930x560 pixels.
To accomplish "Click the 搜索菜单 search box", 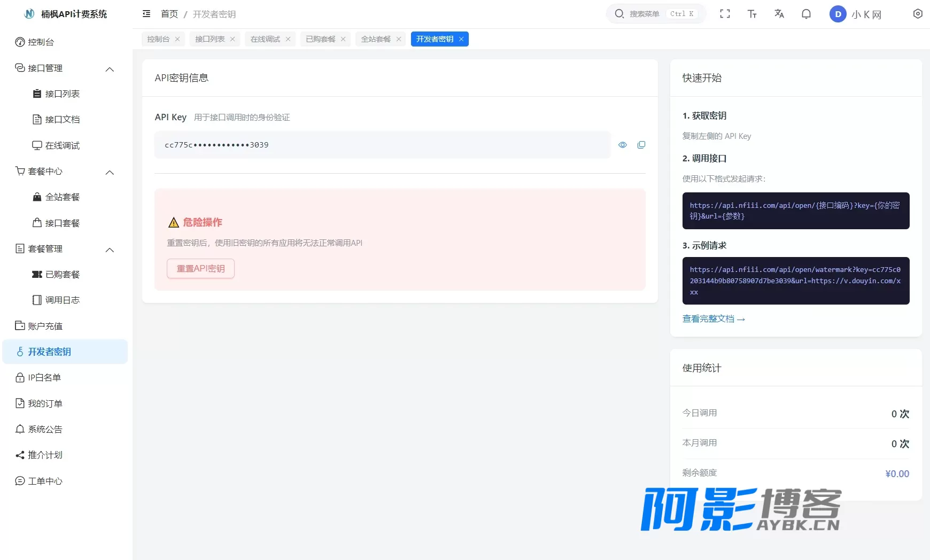I will click(656, 14).
